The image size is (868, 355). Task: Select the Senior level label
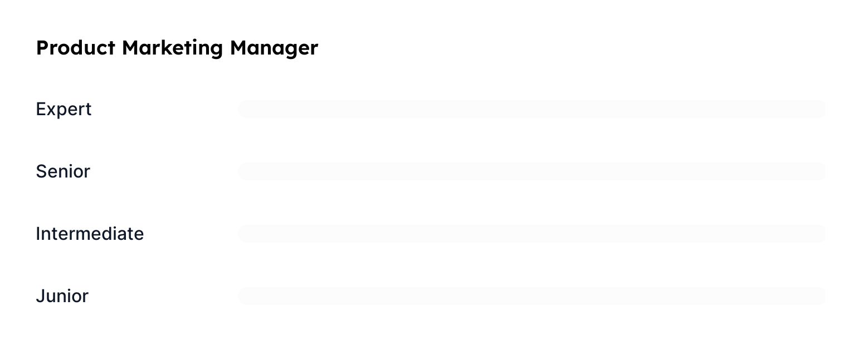[x=63, y=171]
